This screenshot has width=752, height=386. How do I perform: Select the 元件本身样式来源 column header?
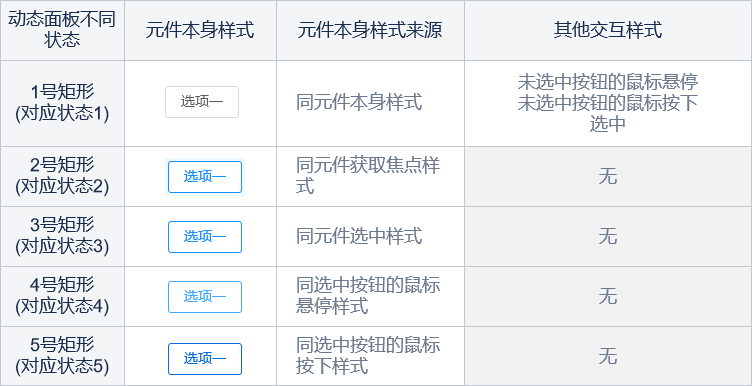point(370,30)
